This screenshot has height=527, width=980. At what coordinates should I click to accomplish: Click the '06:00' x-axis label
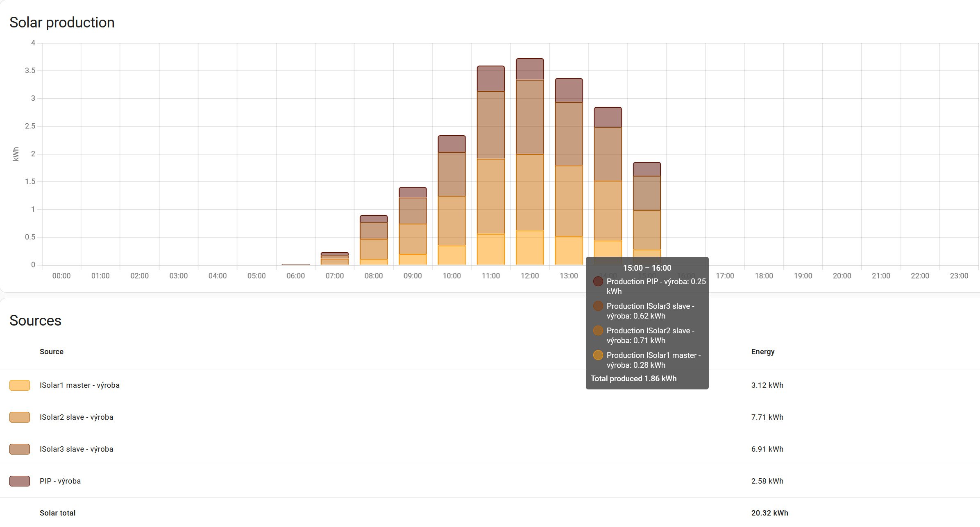[296, 276]
